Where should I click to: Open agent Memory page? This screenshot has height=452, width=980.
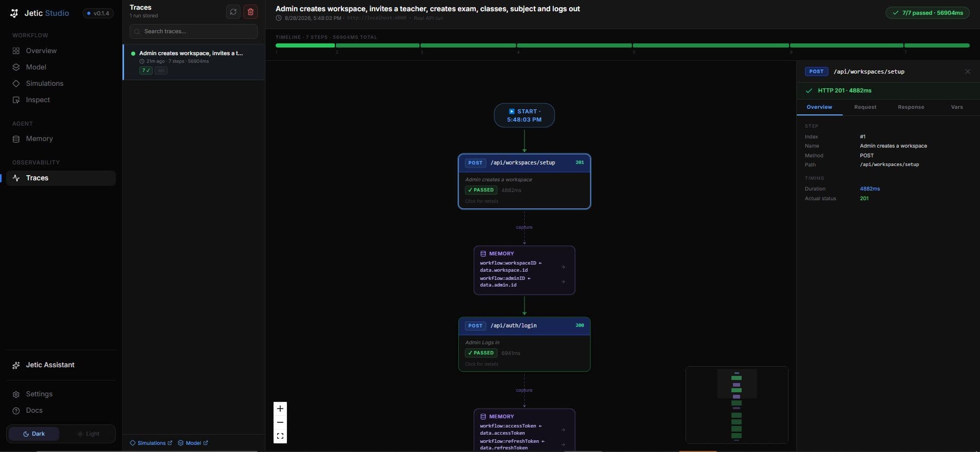tap(61, 138)
